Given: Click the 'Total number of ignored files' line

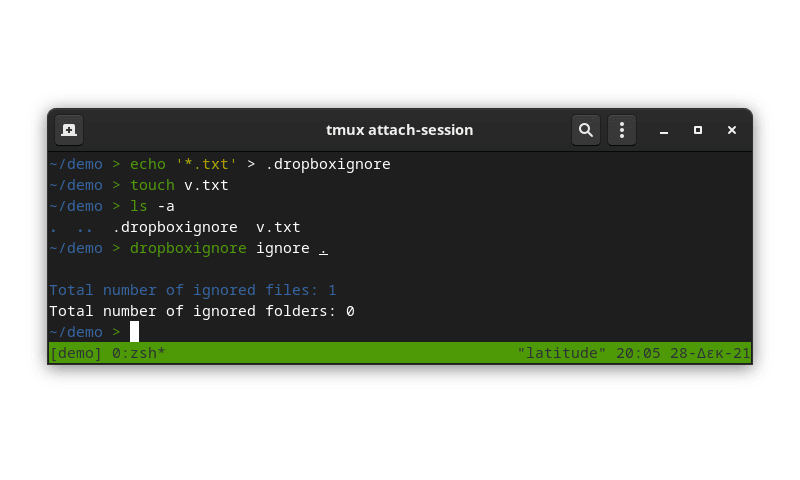Looking at the screenshot, I should click(193, 290).
